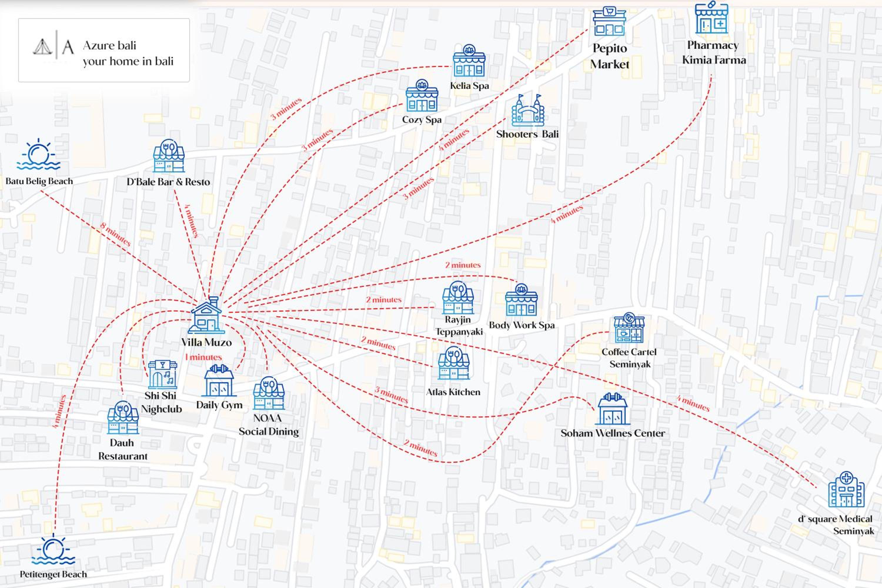This screenshot has height=588, width=882.
Task: Select the Body Work Spa label
Action: [522, 325]
